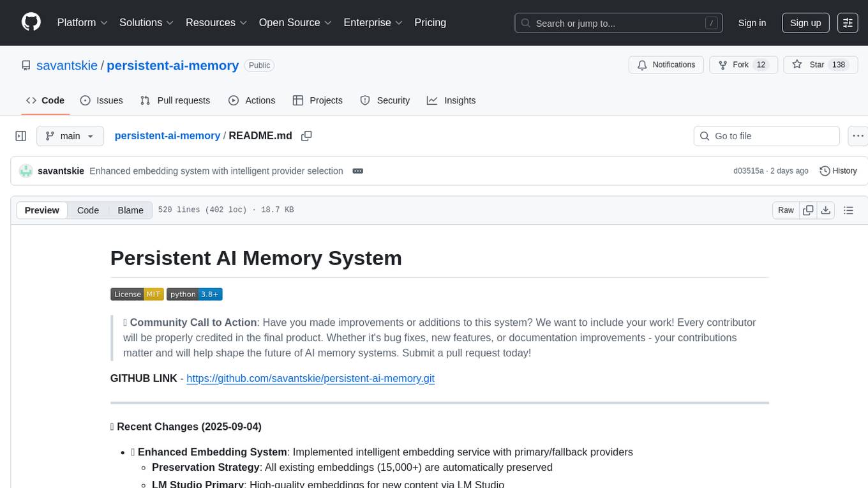
Task: Click the 2 days ago timestamp
Action: (789, 171)
